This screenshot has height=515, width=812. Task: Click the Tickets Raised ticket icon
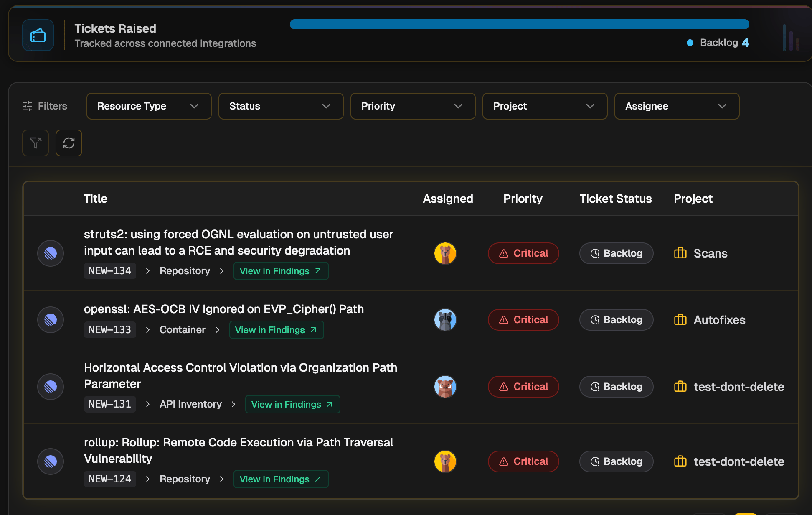(x=38, y=35)
